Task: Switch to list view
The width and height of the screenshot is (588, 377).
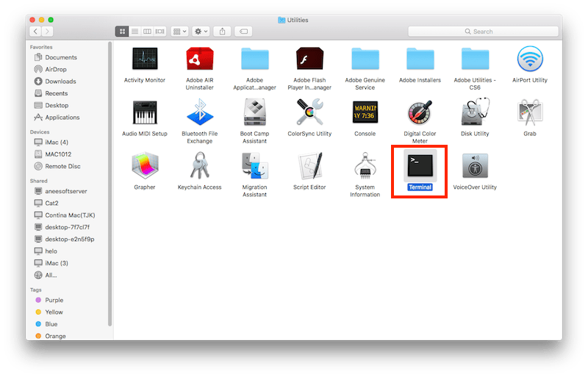Action: (135, 32)
